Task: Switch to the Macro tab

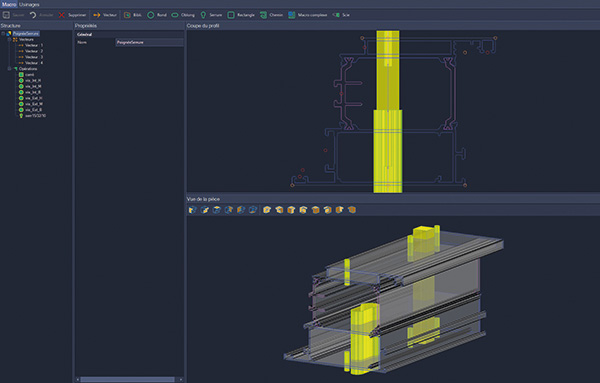Action: [x=8, y=4]
